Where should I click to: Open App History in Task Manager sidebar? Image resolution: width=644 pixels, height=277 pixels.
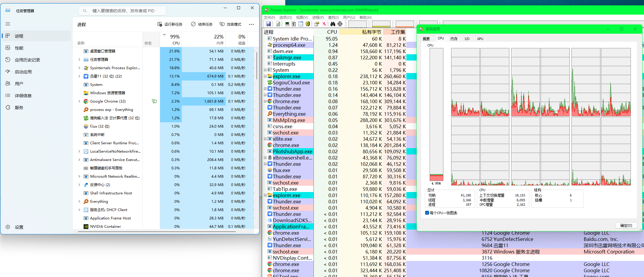click(x=36, y=60)
